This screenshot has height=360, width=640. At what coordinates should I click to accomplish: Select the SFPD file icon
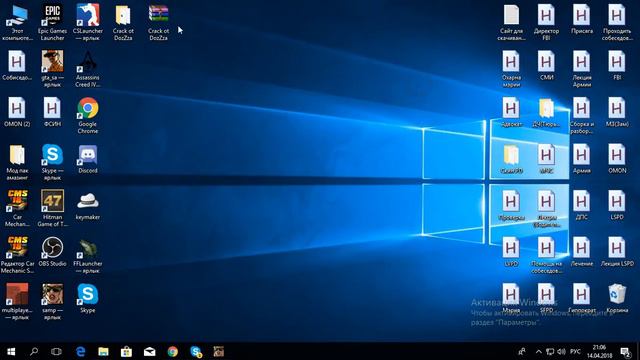pos(546,298)
